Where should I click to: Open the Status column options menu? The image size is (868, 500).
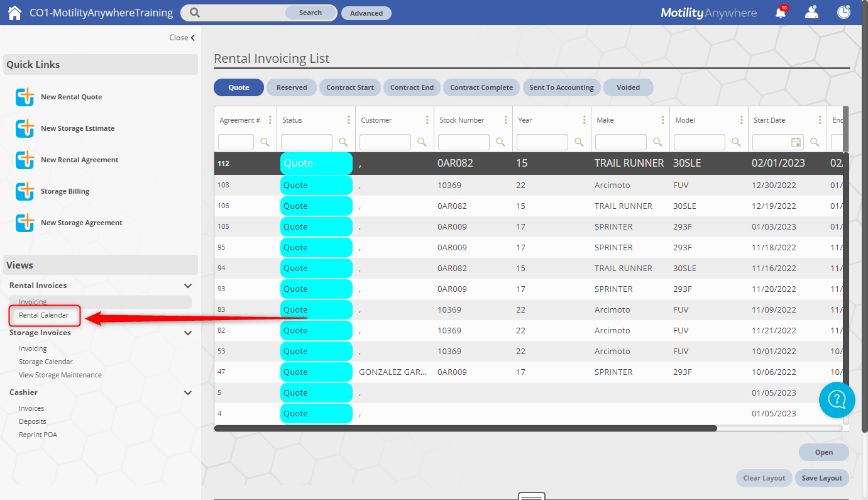point(349,120)
